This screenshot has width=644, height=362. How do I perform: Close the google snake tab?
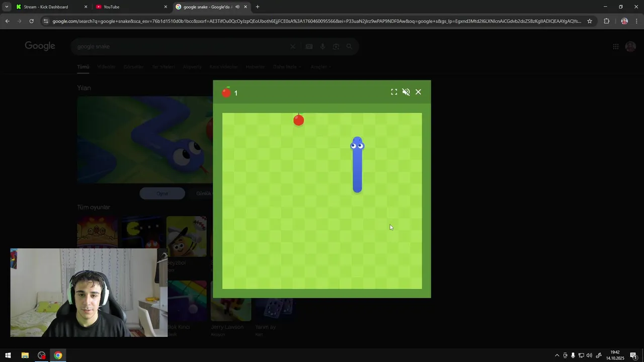[x=246, y=7]
